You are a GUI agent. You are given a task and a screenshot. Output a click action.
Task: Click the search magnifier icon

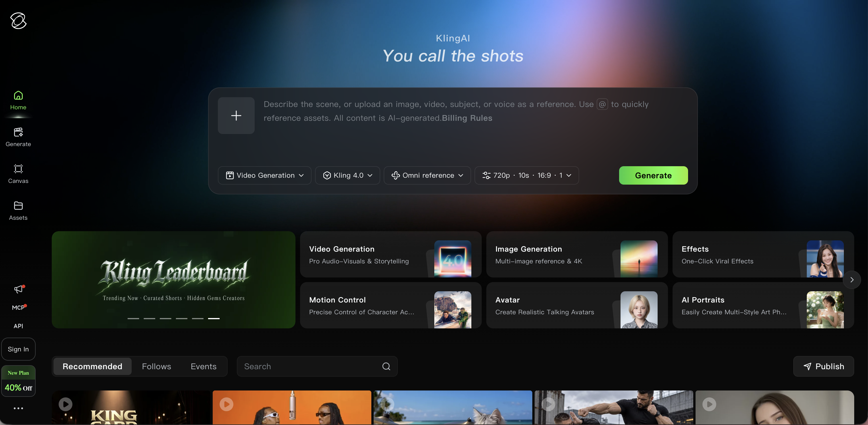click(386, 366)
